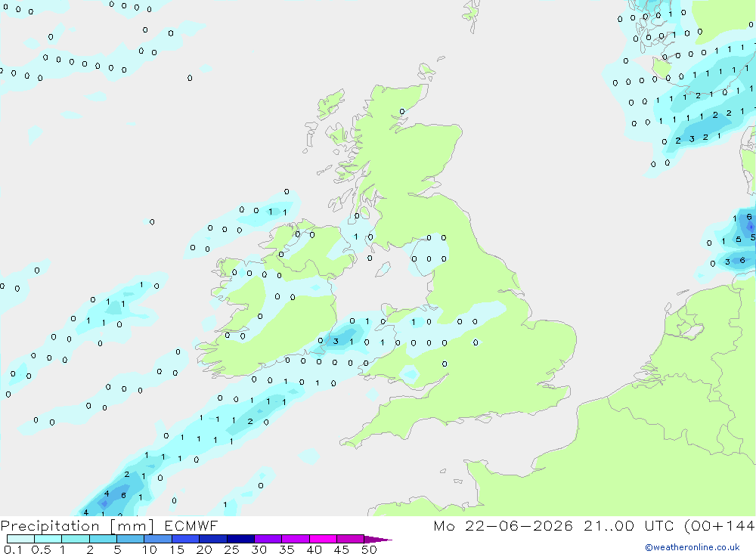Click the '45' legend scale label
Viewport: 756px width, 554px height.
coord(342,549)
